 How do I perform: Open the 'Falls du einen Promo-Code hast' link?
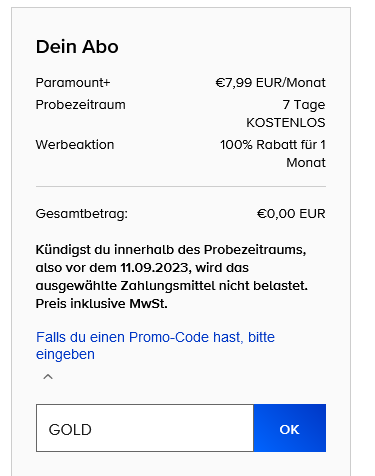155,346
